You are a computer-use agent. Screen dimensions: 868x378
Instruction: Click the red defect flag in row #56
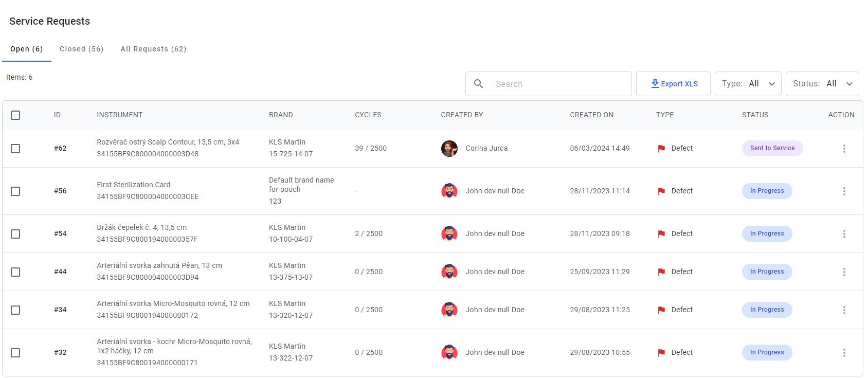tap(661, 191)
